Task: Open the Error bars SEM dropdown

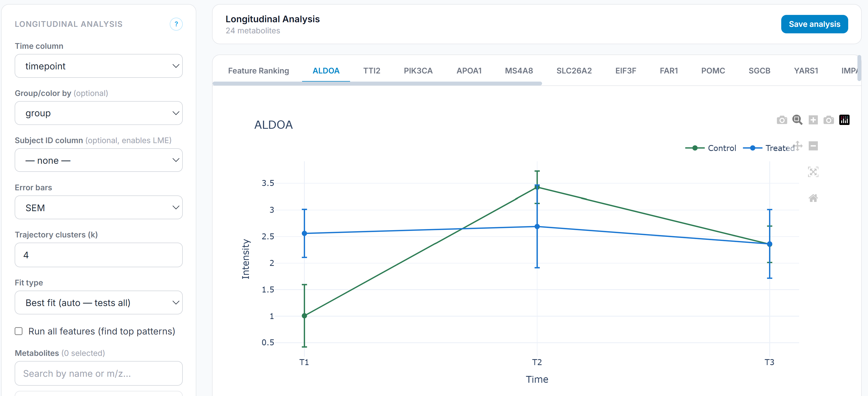Action: (98, 208)
